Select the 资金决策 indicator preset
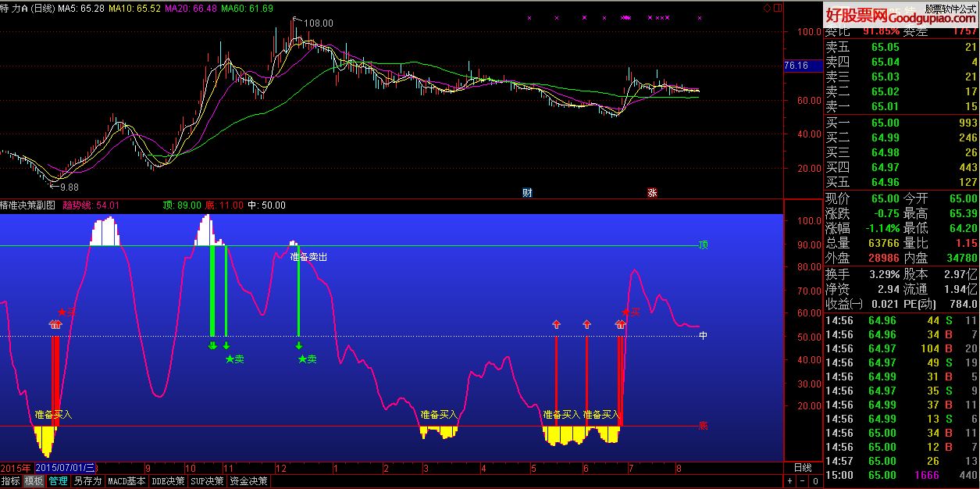The width and height of the screenshot is (980, 489). [x=248, y=481]
